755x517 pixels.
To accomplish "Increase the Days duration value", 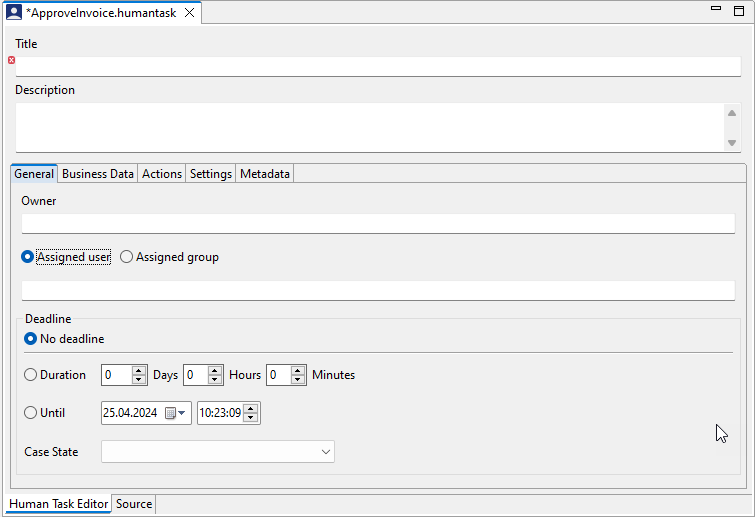I will click(x=139, y=370).
